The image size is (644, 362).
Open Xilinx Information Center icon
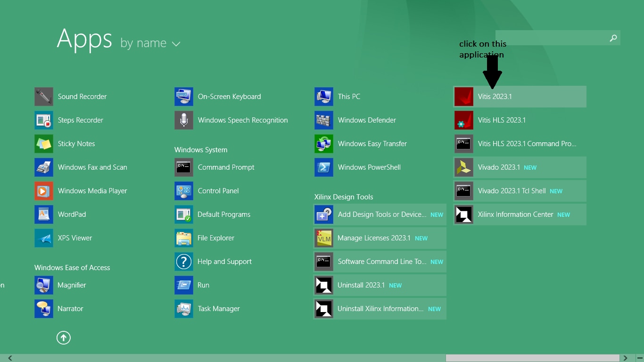tap(464, 214)
